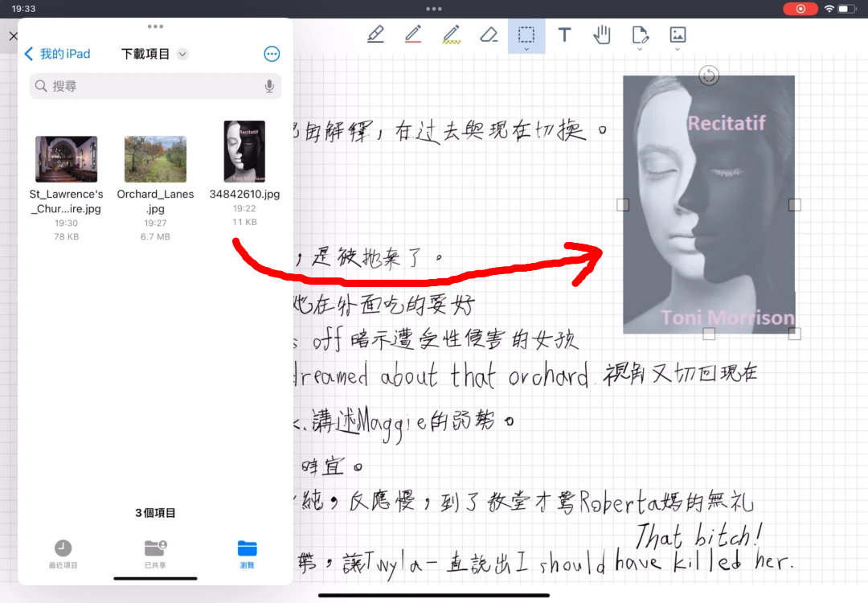
Task: Tap the rotate handle above the image
Action: click(709, 76)
